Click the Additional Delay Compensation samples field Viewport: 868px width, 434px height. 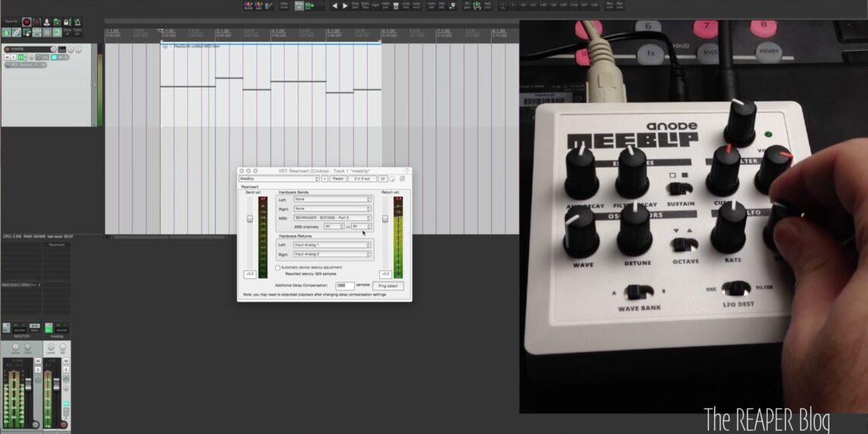344,286
